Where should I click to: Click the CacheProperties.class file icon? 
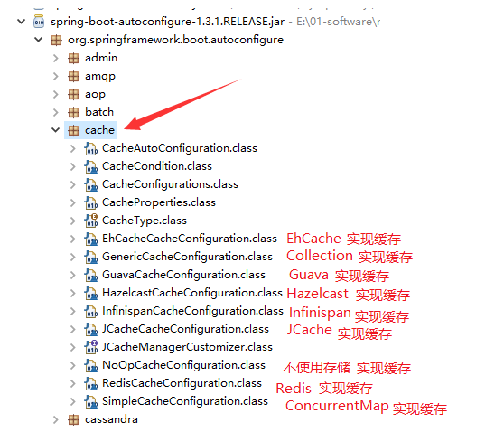click(x=91, y=202)
